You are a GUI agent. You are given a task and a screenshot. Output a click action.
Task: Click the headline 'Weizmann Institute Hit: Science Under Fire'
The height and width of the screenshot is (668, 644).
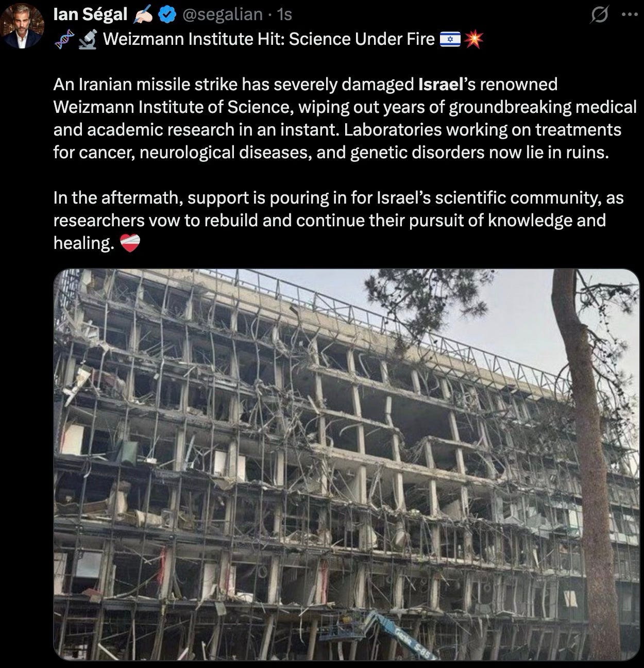[269, 39]
